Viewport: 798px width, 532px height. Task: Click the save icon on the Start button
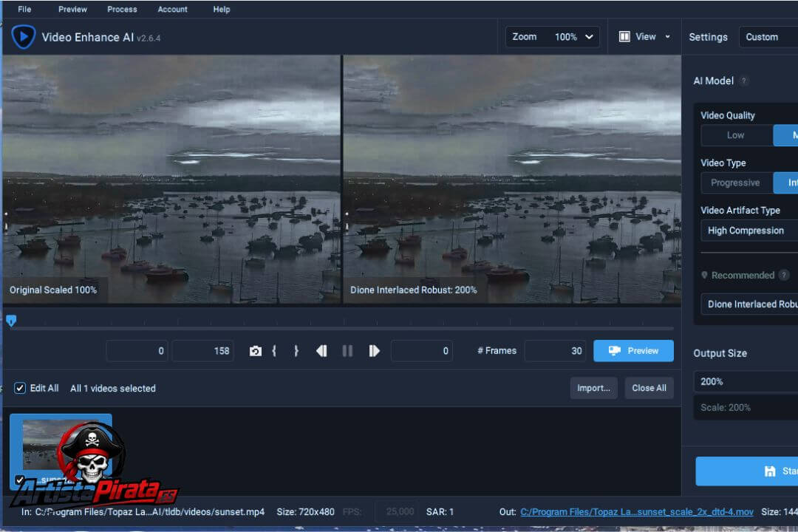pos(770,471)
